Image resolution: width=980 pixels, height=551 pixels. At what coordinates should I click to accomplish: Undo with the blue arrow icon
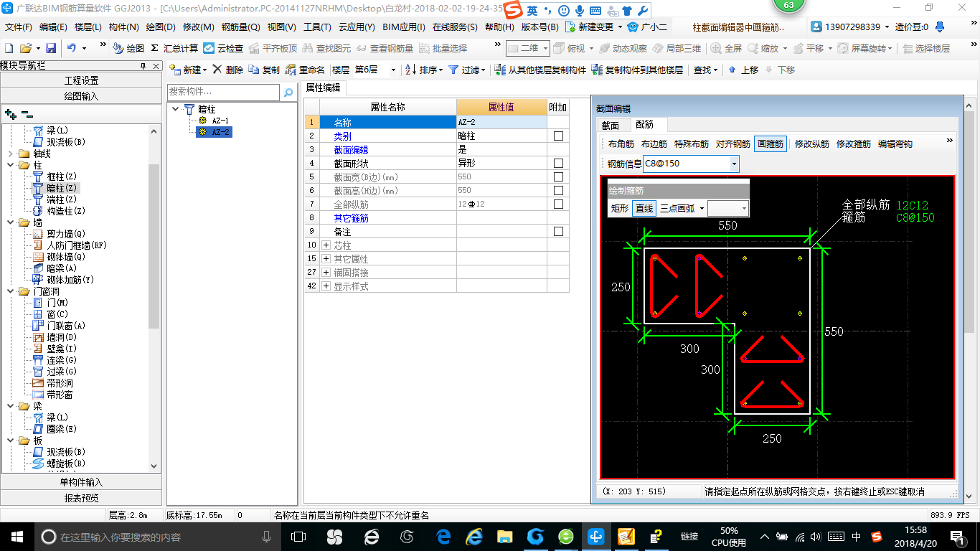click(72, 48)
